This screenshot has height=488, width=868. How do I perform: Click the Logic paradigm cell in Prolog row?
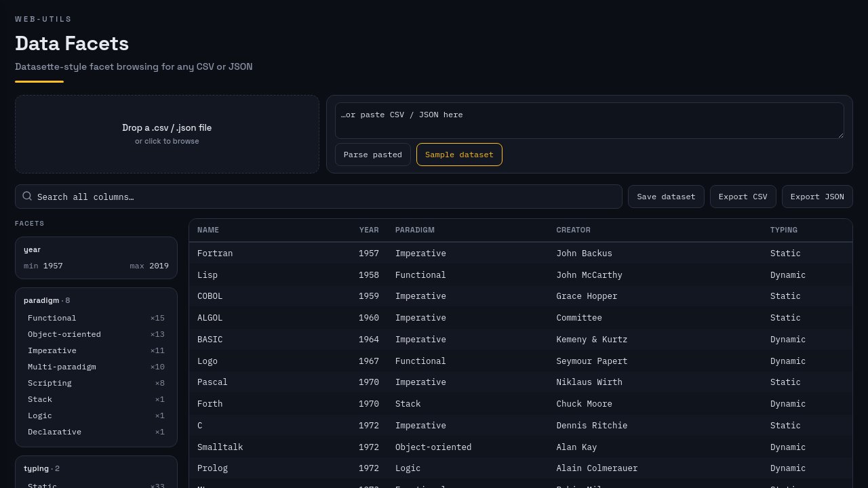408,468
